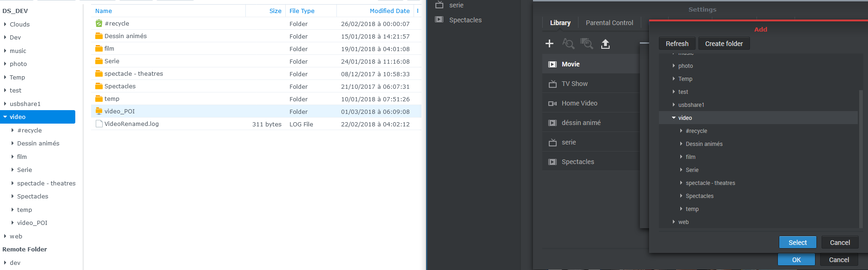Click the text search icon in Library toolbar
This screenshot has height=270, width=868.
tap(568, 44)
